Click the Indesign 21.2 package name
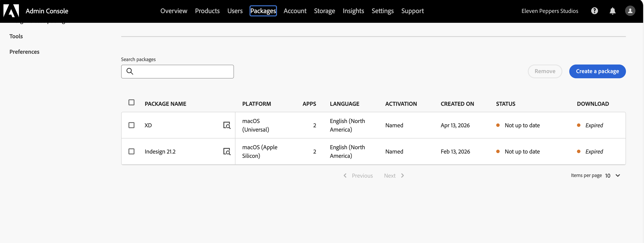Screen dimensions: 644x243 pos(160,151)
